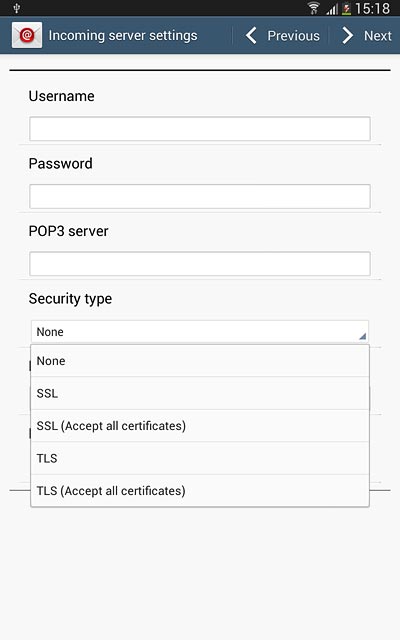This screenshot has height=640, width=400.
Task: Tap the Previous left arrow chevron
Action: point(251,36)
